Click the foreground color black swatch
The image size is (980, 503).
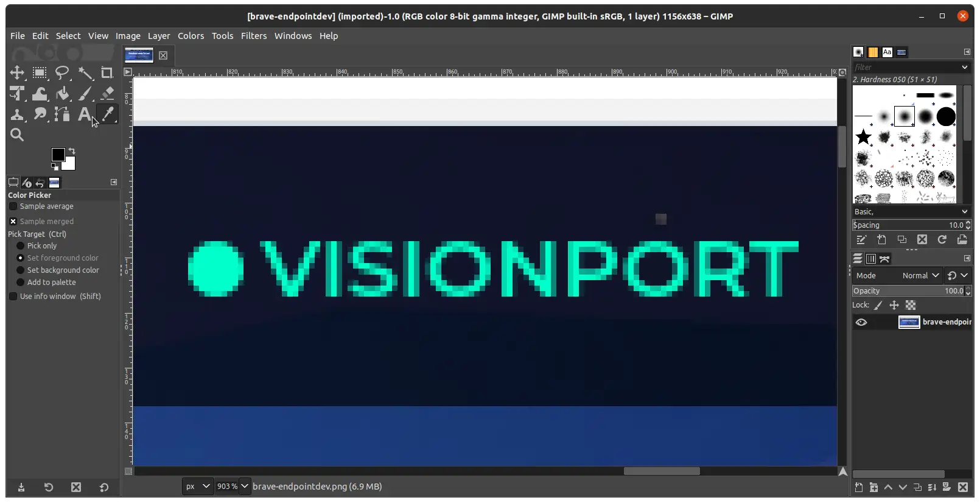click(x=58, y=155)
